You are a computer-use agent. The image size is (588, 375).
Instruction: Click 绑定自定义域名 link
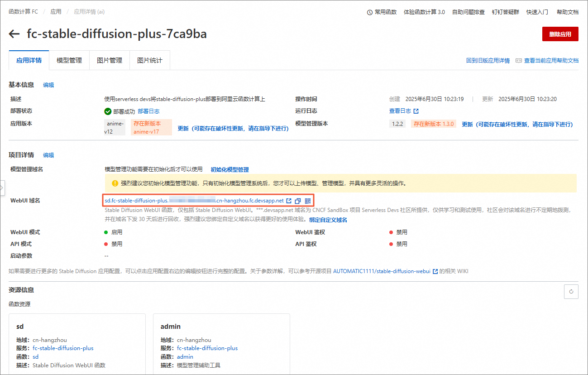click(x=328, y=220)
